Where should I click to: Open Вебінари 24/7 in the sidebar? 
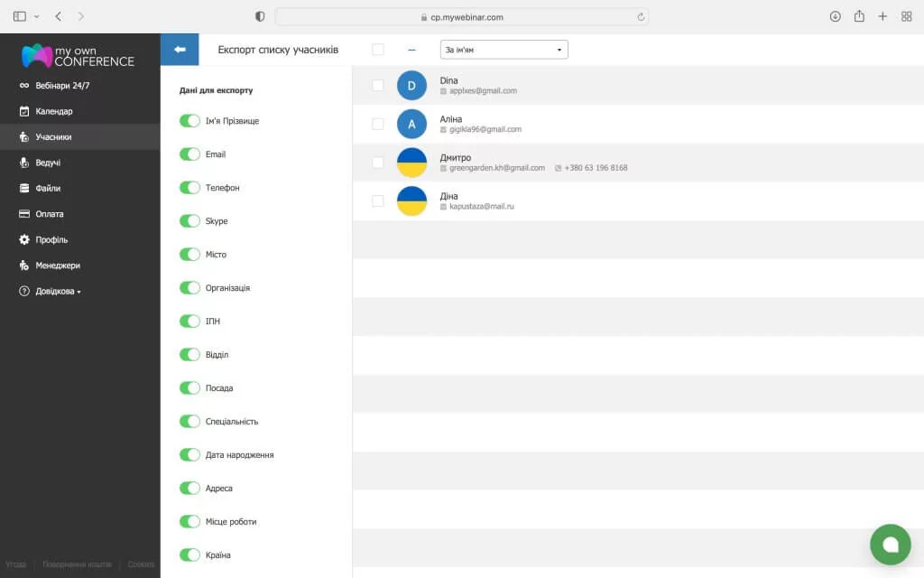(x=62, y=86)
